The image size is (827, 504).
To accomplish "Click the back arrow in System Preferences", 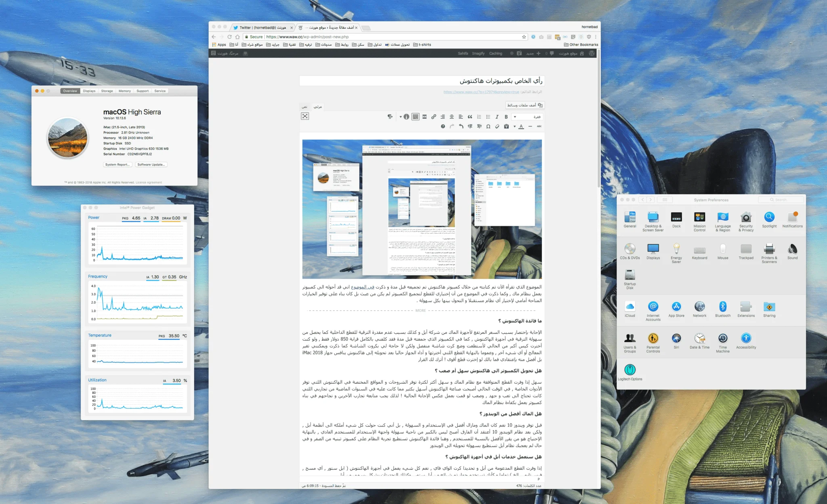I will [x=642, y=200].
